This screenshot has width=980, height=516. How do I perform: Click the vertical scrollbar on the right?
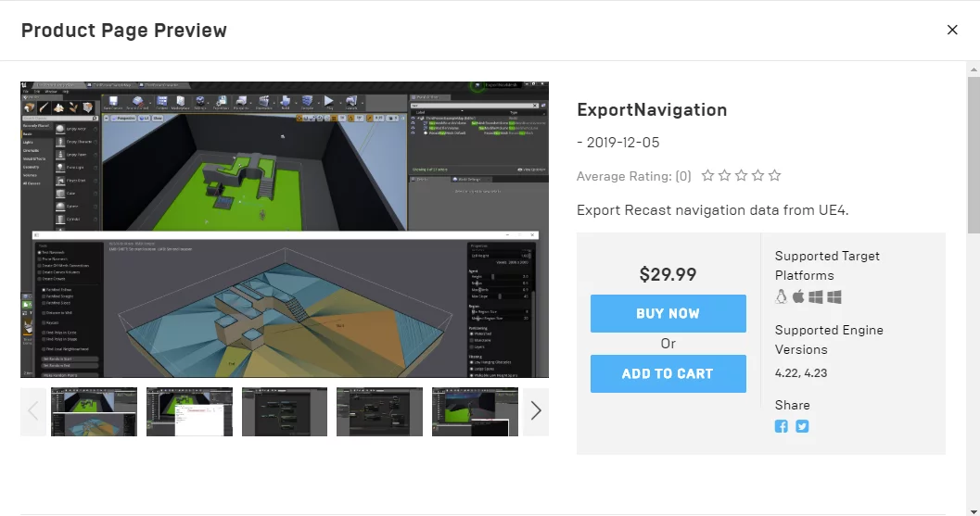(x=973, y=148)
